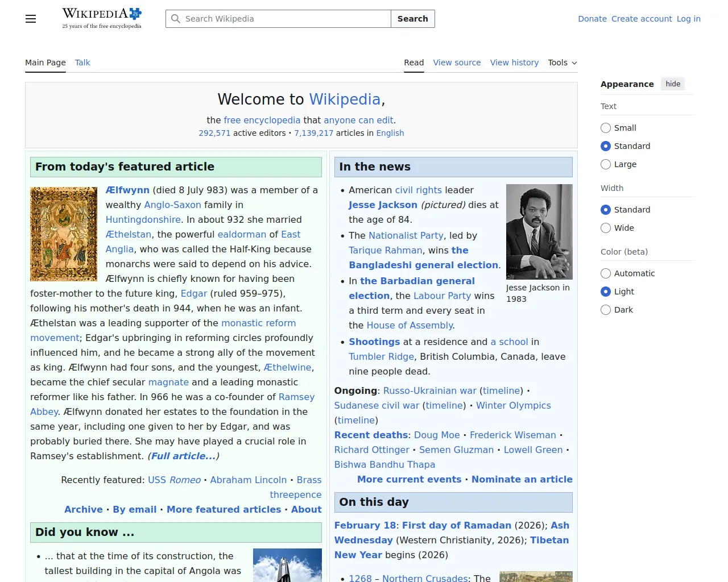Image resolution: width=728 pixels, height=582 pixels.
Task: Select View source
Action: pyautogui.click(x=457, y=63)
